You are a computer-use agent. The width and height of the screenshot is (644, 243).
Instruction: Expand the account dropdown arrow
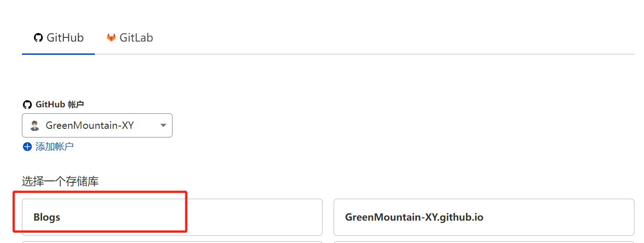[x=163, y=125]
